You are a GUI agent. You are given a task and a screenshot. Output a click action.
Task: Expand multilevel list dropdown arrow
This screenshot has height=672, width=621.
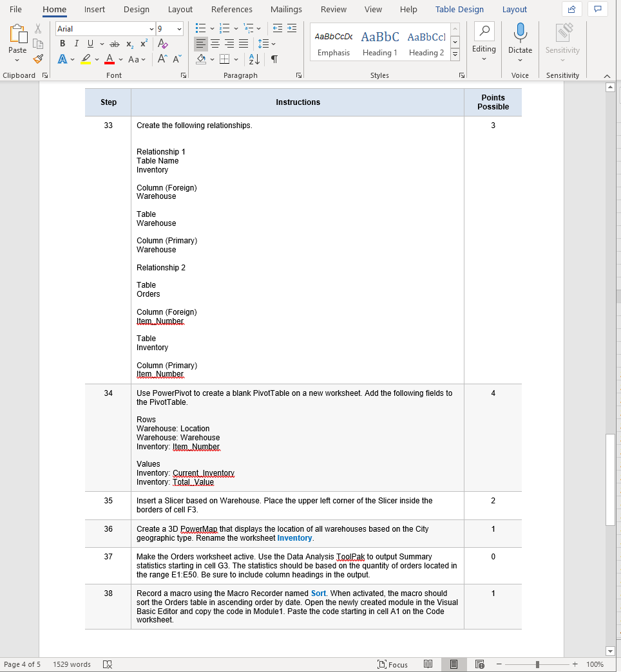click(x=258, y=29)
